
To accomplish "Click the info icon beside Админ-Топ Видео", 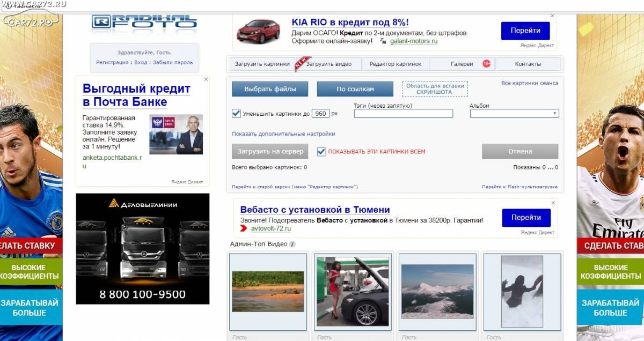I will (292, 244).
